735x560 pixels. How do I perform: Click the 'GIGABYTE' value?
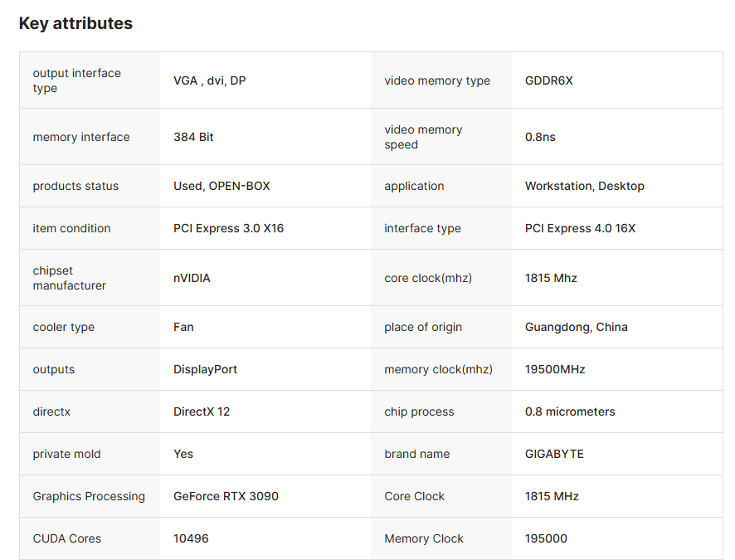554,454
